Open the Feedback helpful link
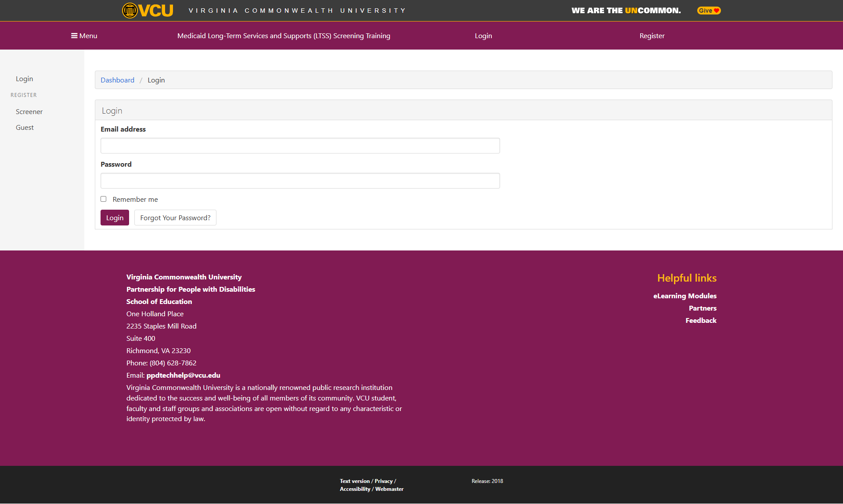Image resolution: width=843 pixels, height=504 pixels. 701,320
